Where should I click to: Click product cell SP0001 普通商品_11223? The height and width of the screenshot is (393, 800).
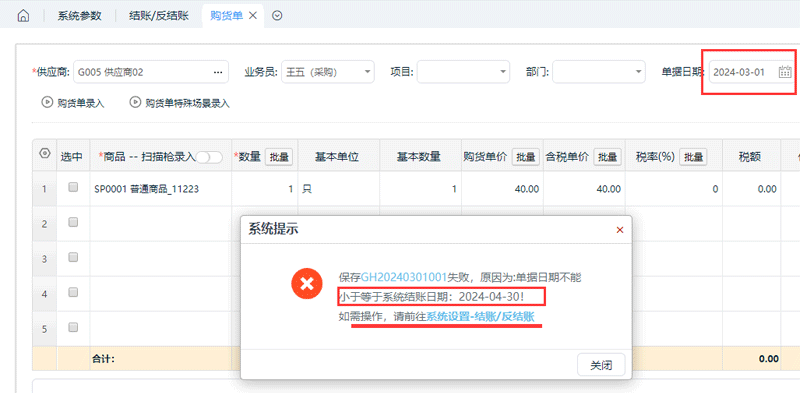[x=161, y=189]
